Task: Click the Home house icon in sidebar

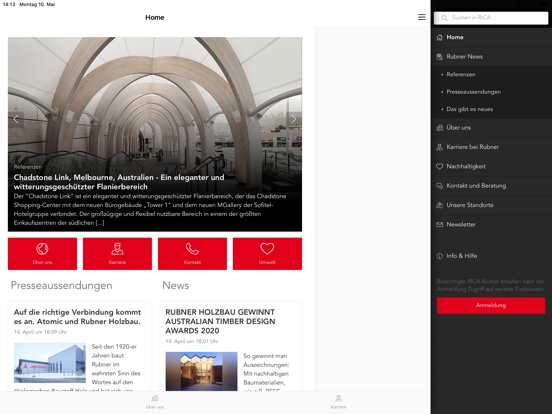Action: pos(439,37)
